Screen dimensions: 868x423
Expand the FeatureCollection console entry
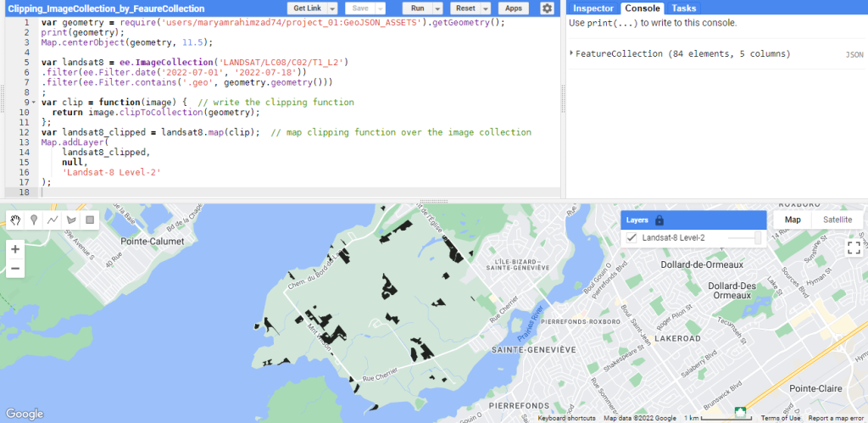pos(572,54)
